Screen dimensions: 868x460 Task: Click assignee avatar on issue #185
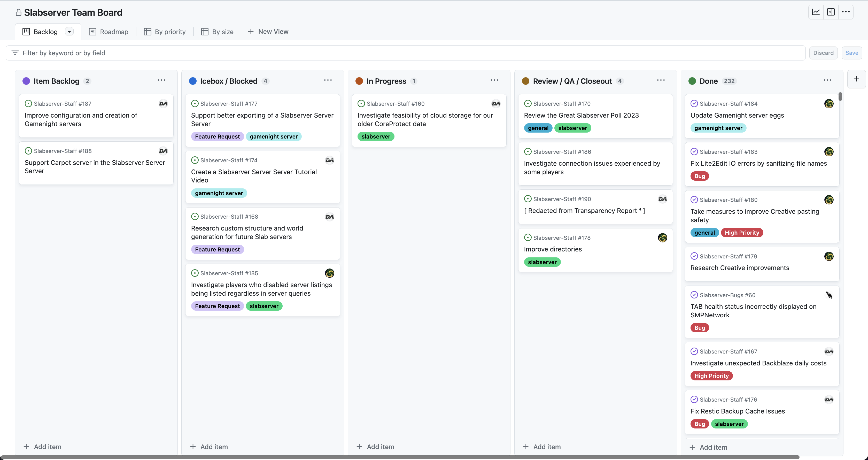329,273
